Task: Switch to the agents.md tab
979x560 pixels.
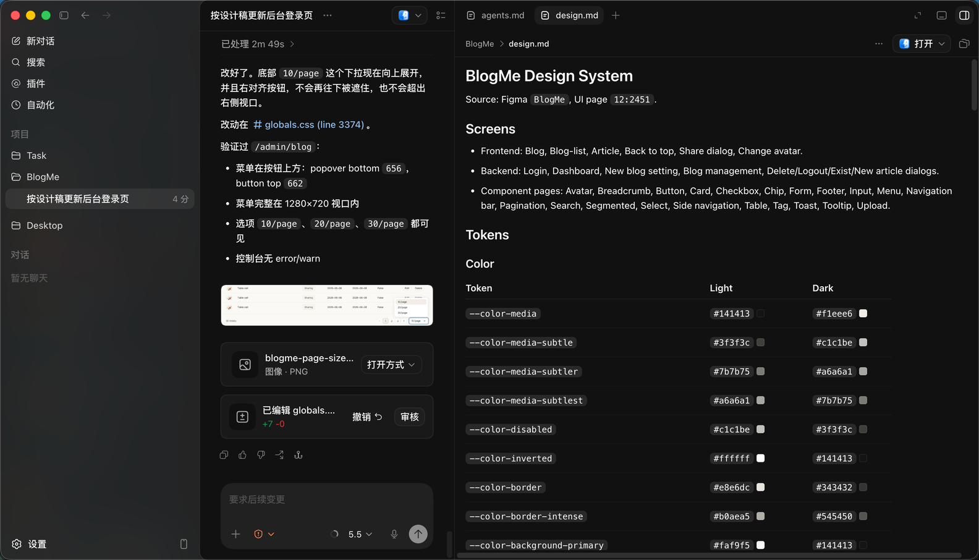Action: (x=496, y=15)
